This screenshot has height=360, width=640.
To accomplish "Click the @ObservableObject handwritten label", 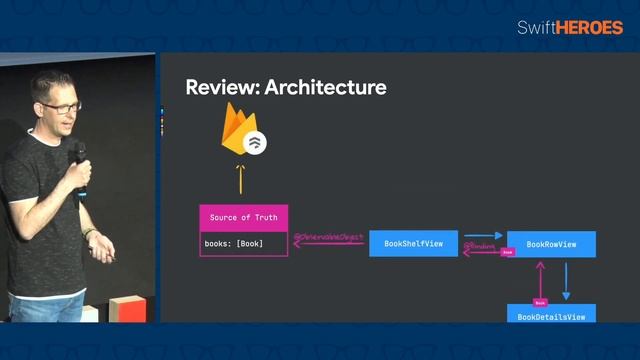I will click(x=329, y=237).
